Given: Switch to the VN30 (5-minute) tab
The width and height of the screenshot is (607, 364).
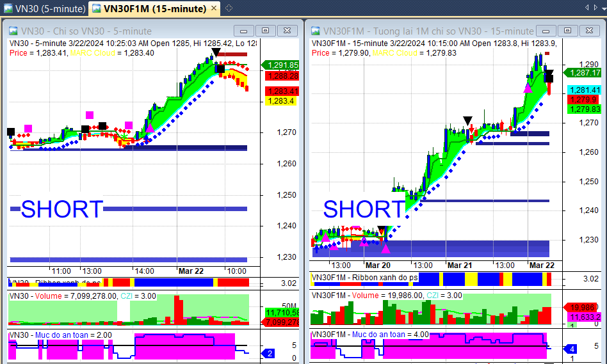Looking at the screenshot, I should point(45,8).
